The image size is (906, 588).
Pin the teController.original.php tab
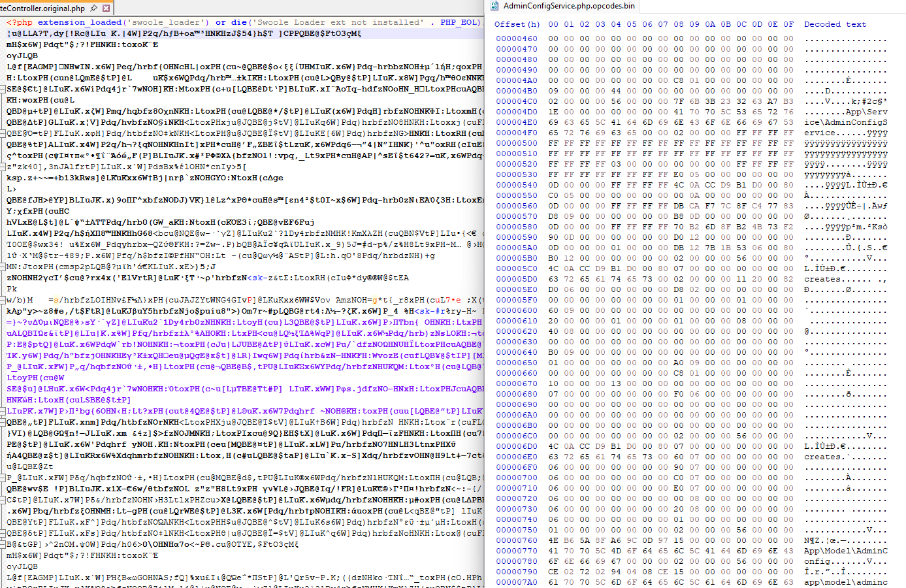tap(93, 8)
